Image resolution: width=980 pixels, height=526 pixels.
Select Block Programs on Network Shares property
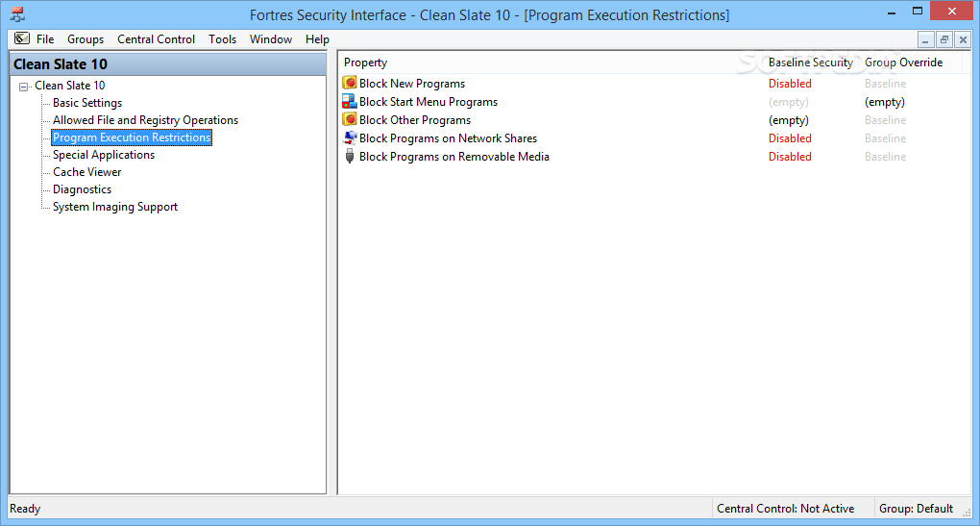tap(448, 138)
